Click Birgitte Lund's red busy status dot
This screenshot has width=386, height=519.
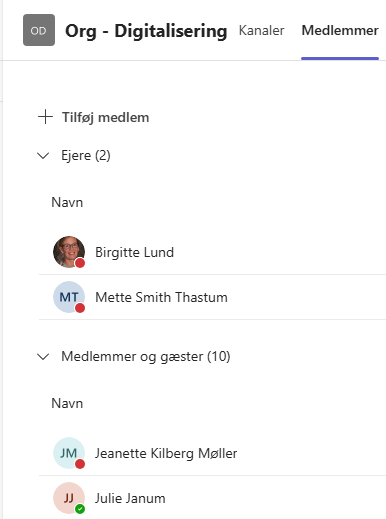pos(80,263)
